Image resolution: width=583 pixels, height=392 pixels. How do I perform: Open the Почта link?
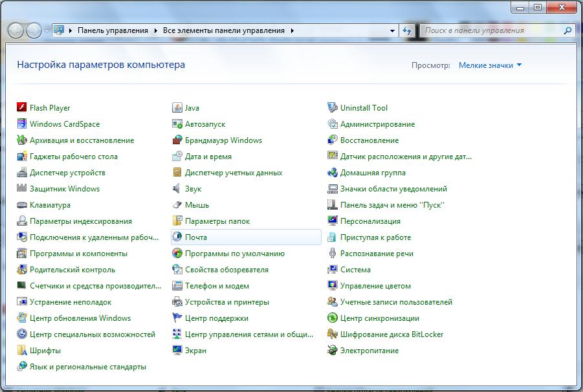[196, 237]
